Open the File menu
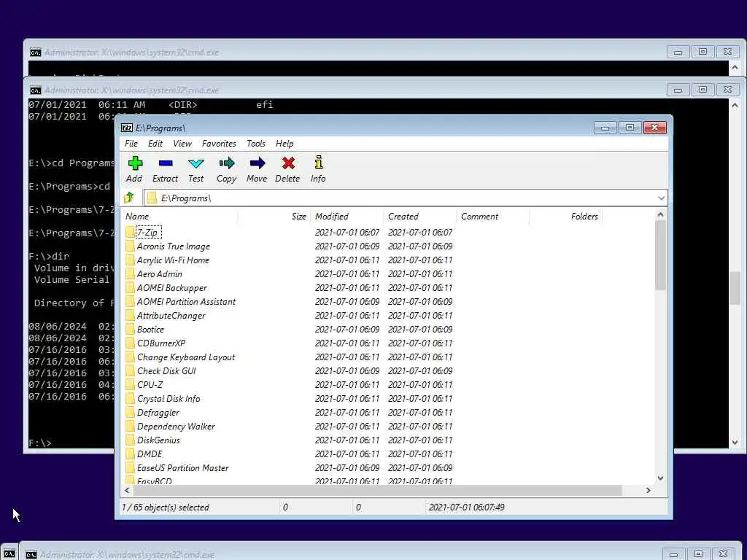Image resolution: width=747 pixels, height=560 pixels. [131, 144]
